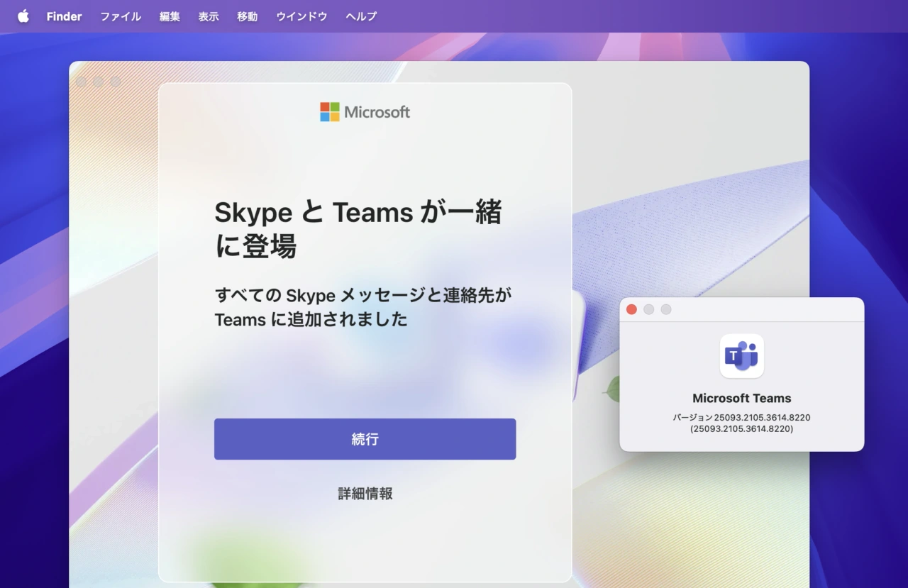
Task: Open the ウインドウ menu
Action: [x=301, y=16]
